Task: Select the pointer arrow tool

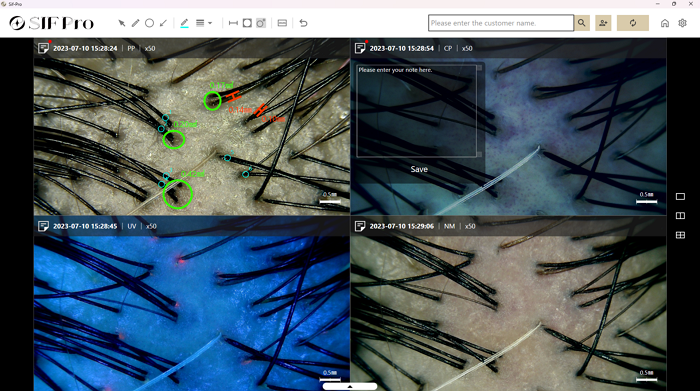Action: point(121,23)
